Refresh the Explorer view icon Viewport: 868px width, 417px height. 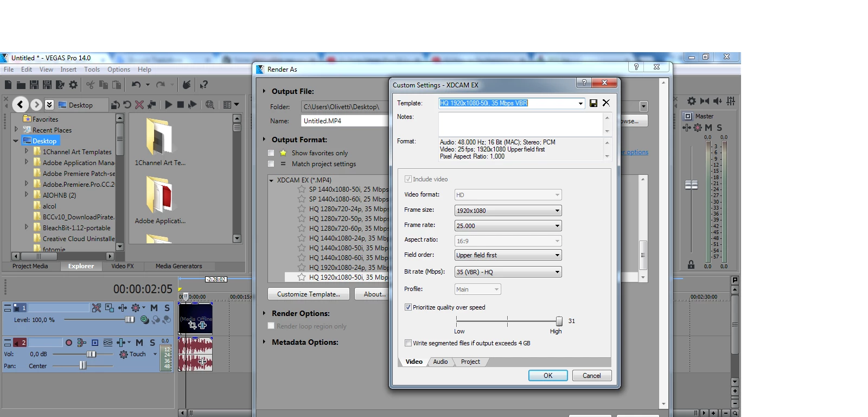click(x=127, y=105)
